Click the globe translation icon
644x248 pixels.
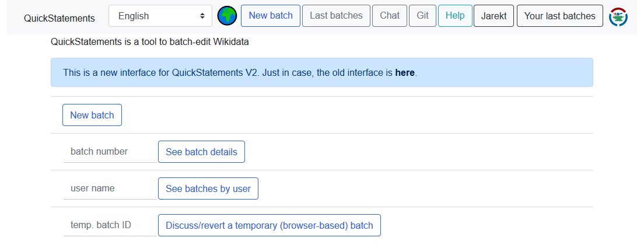pyautogui.click(x=227, y=16)
